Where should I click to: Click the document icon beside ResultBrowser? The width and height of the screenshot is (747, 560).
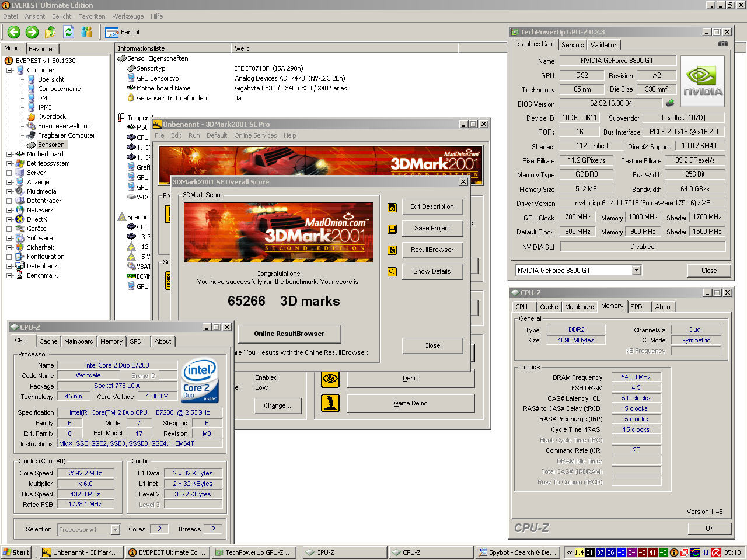pyautogui.click(x=392, y=250)
